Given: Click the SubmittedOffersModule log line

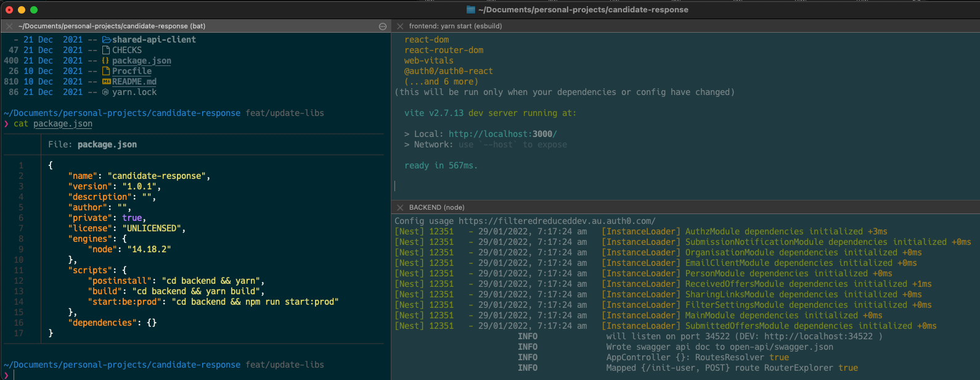Looking at the screenshot, I should tap(666, 326).
